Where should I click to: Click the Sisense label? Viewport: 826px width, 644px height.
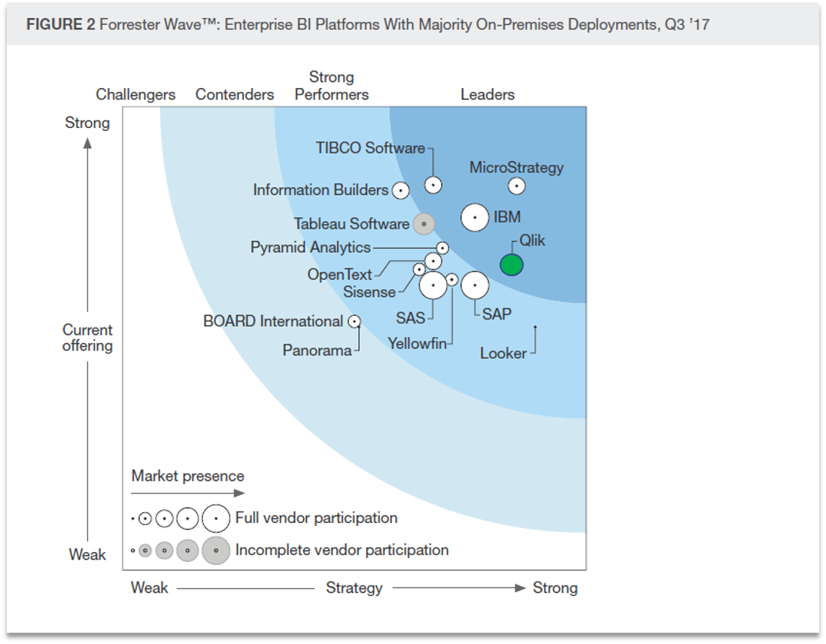point(369,292)
